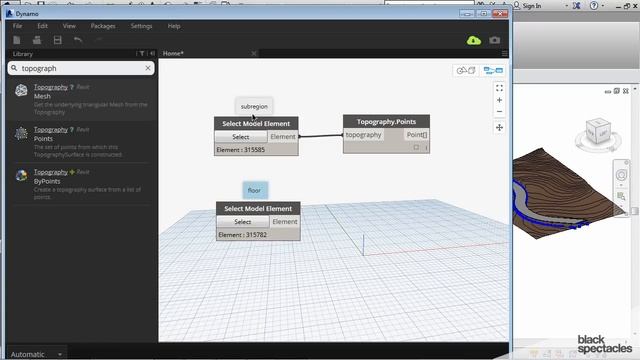640x360 pixels.
Task: Click the Save icon in Dynamo toolbar
Action: (x=58, y=40)
